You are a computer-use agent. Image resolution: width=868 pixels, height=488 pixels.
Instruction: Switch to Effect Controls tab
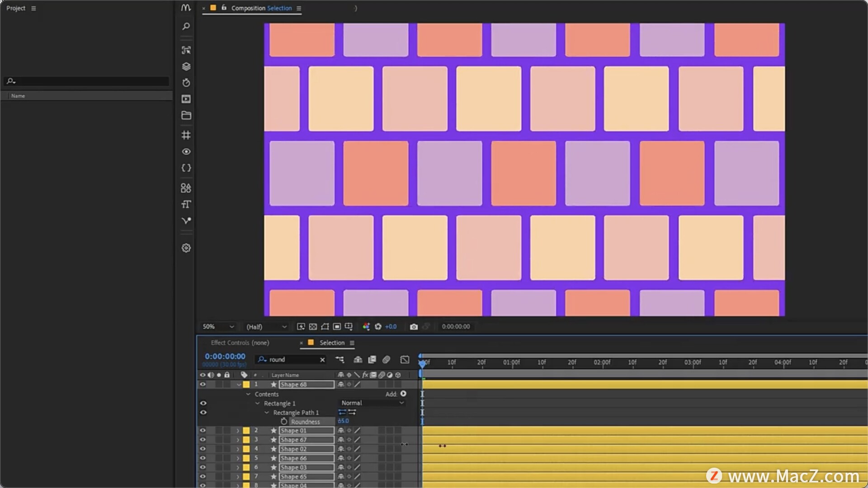(x=240, y=343)
